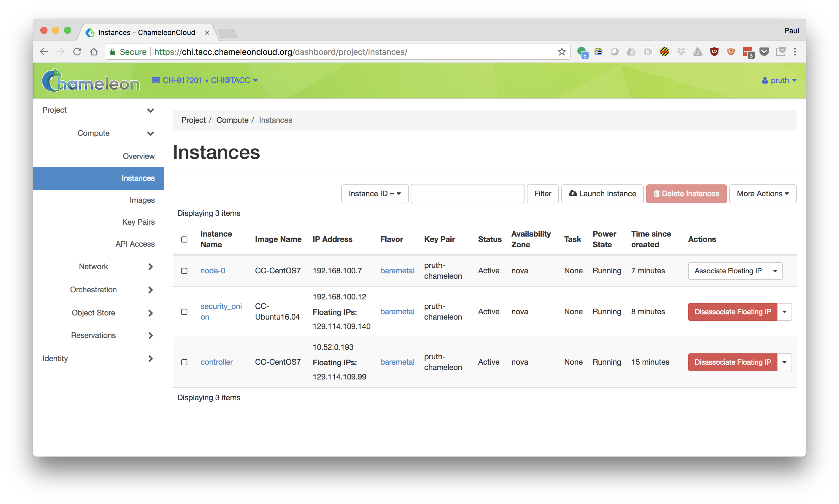The height and width of the screenshot is (504, 839).
Task: Click the browser back arrow
Action: coord(44,52)
